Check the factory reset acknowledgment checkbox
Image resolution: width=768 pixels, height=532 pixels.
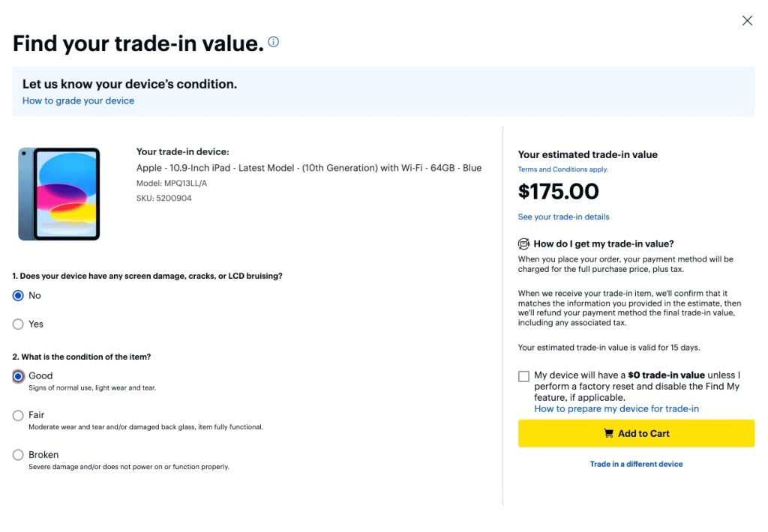pyautogui.click(x=523, y=375)
